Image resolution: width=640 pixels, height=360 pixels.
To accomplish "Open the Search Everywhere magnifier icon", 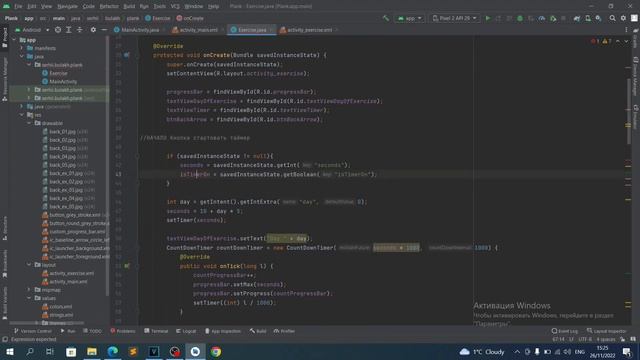I will (613, 18).
